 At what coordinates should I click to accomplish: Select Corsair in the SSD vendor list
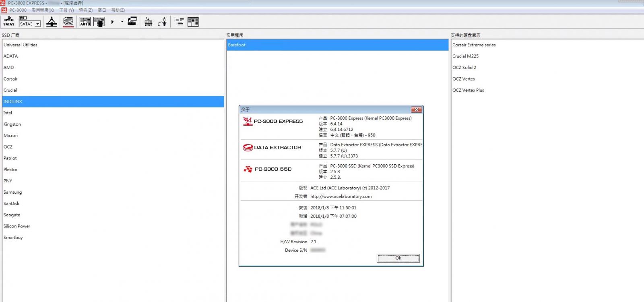click(x=113, y=79)
